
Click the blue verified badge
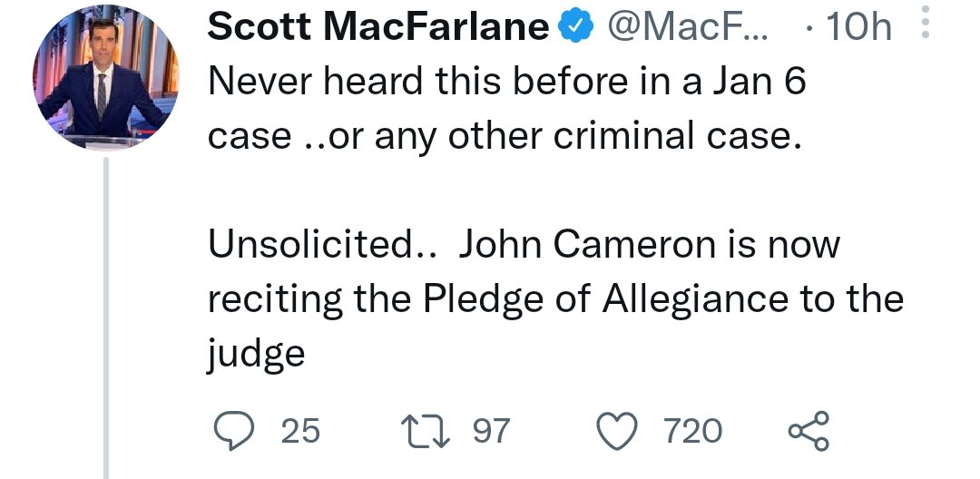pyautogui.click(x=574, y=30)
